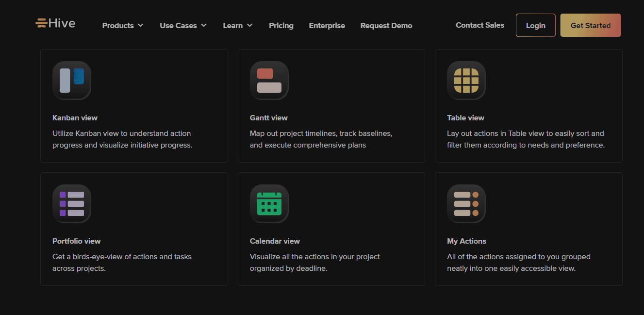644x315 pixels.
Task: Expand the Learn dropdown
Action: tap(237, 25)
